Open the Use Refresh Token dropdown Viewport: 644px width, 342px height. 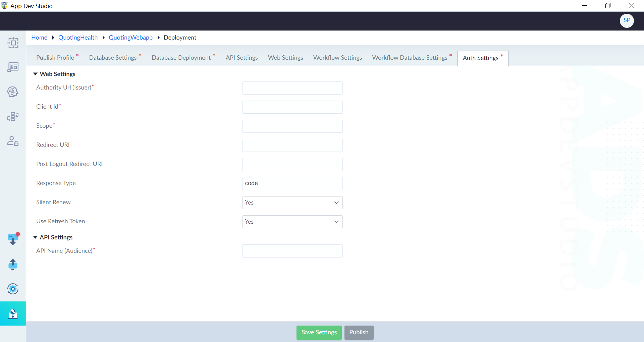click(x=292, y=222)
